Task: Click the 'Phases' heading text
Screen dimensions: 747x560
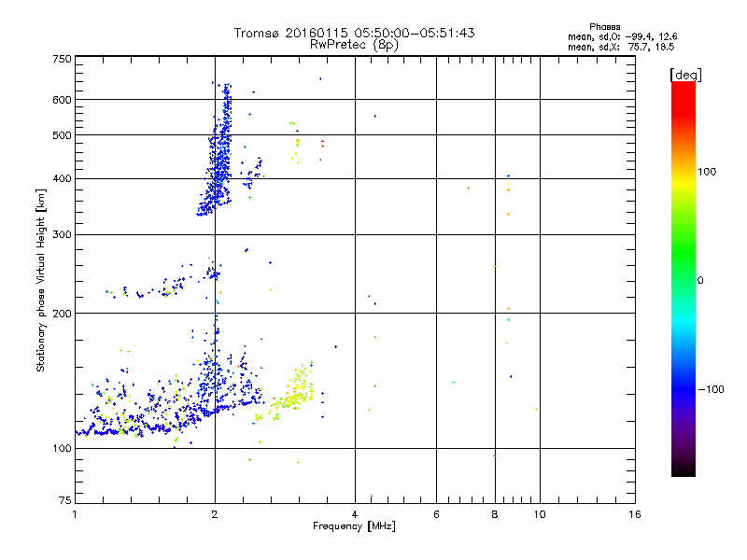Action: click(604, 27)
